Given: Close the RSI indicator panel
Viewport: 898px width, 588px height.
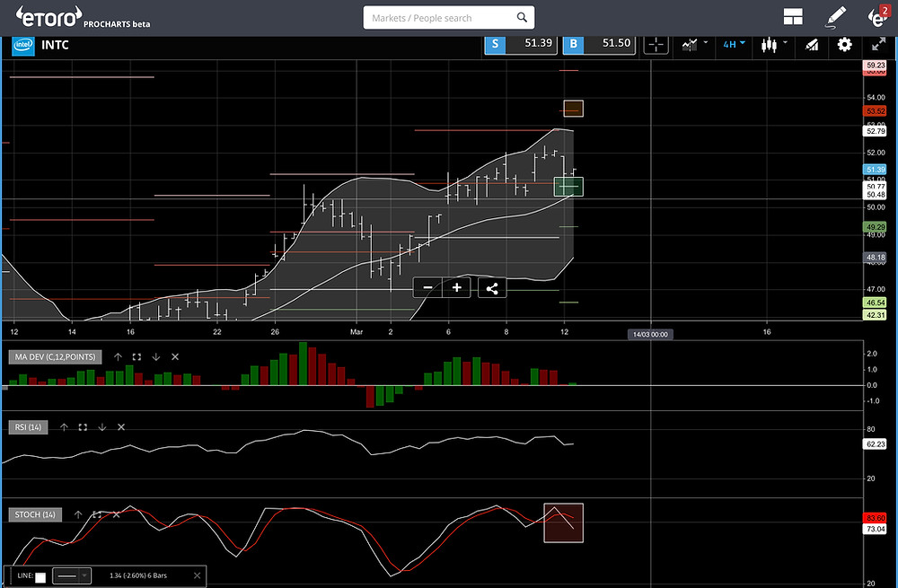Looking at the screenshot, I should tap(121, 427).
